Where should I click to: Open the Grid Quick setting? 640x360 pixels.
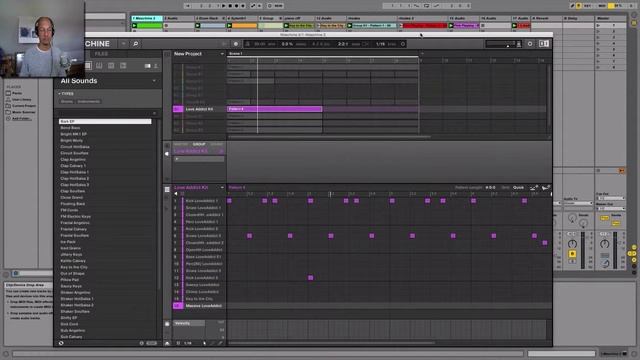tap(518, 188)
